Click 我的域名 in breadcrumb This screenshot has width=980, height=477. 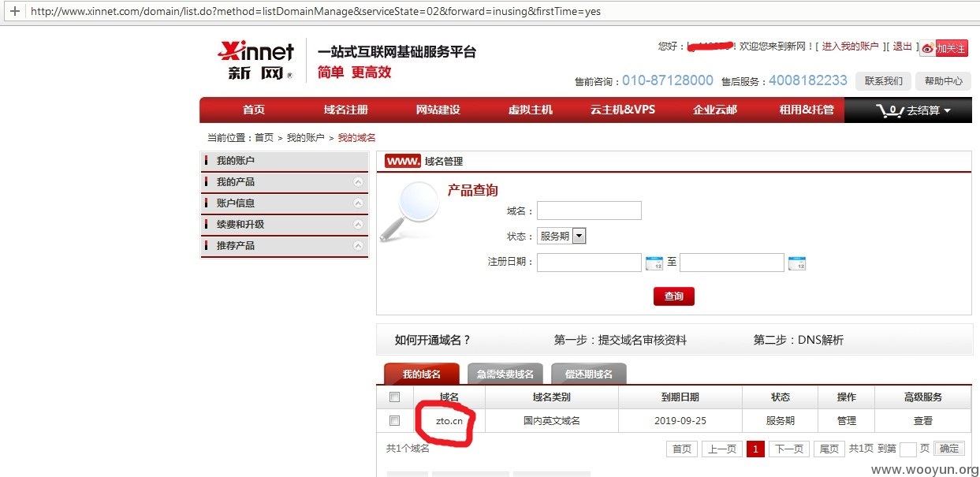(x=357, y=138)
